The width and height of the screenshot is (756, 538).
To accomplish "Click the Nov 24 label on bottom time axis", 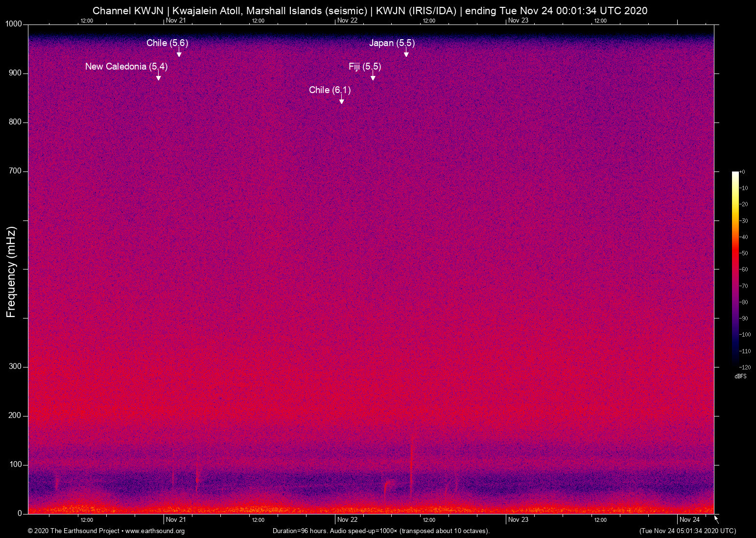I will (x=689, y=519).
